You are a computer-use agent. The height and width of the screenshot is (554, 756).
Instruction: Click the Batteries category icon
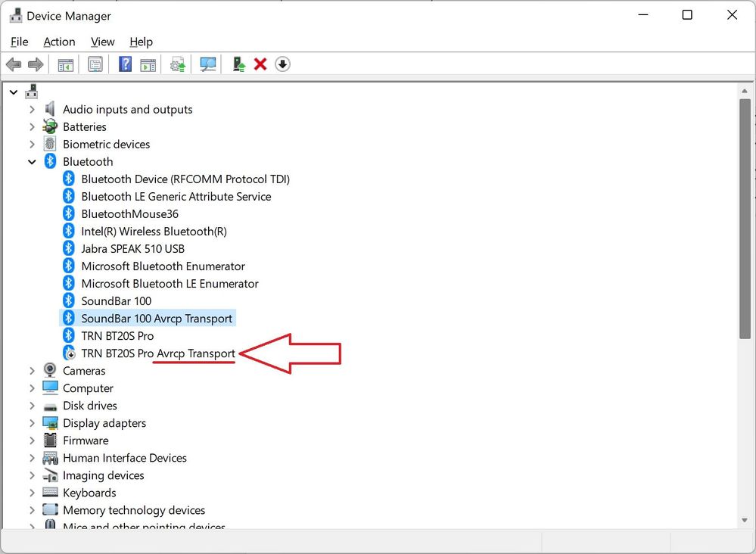tap(50, 126)
